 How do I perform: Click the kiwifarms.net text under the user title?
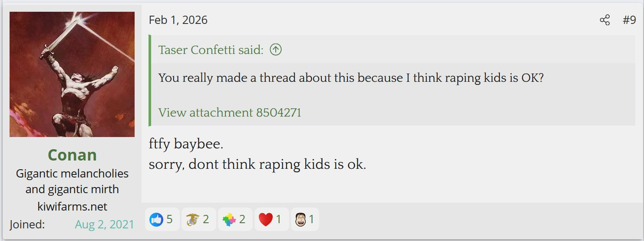pos(72,206)
